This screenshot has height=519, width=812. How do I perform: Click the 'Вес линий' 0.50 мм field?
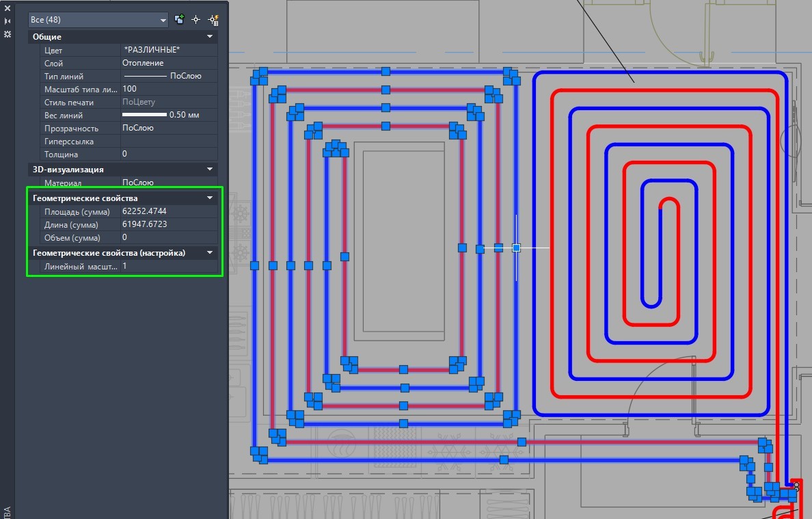[168, 115]
